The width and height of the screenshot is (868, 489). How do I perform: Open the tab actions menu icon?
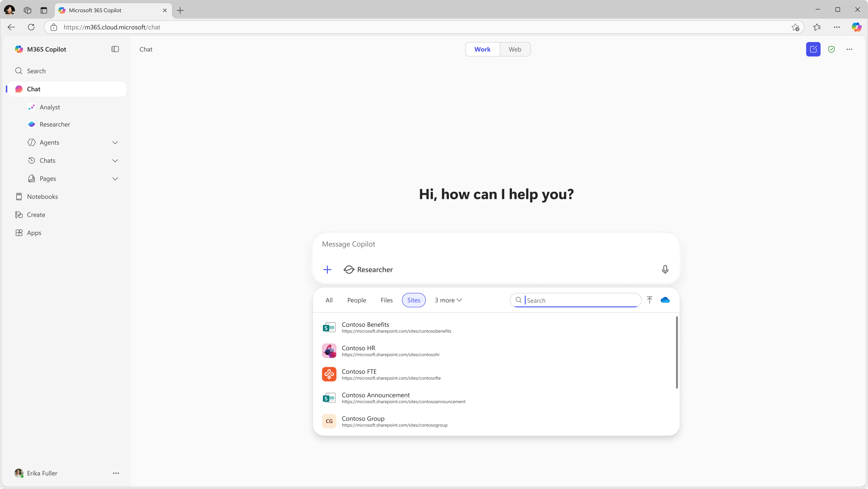pyautogui.click(x=44, y=10)
